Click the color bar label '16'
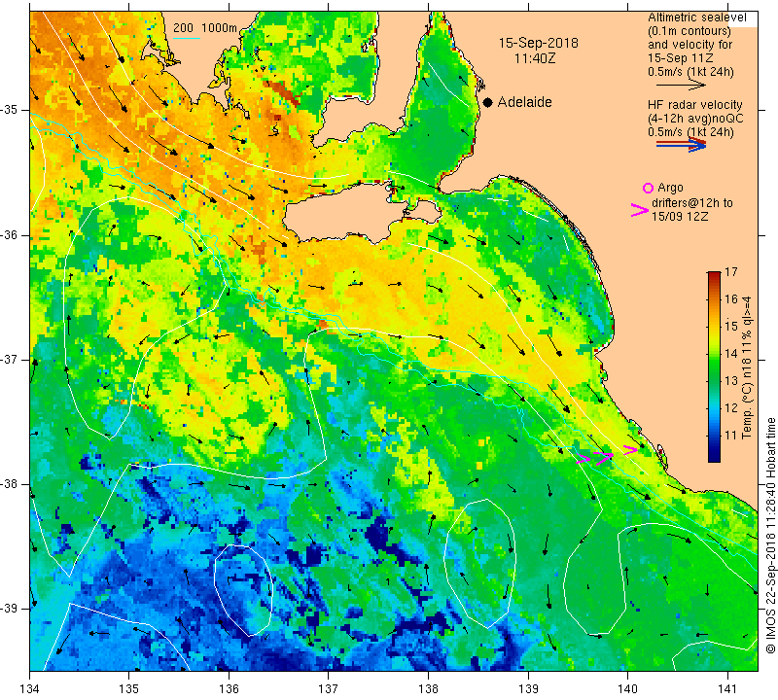 (x=731, y=299)
